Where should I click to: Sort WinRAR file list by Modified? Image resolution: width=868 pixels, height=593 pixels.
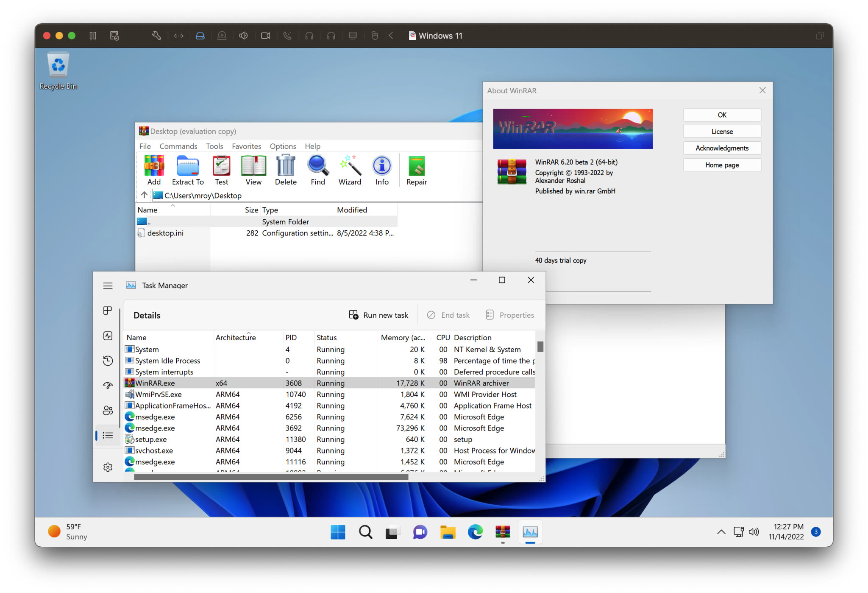pos(366,210)
